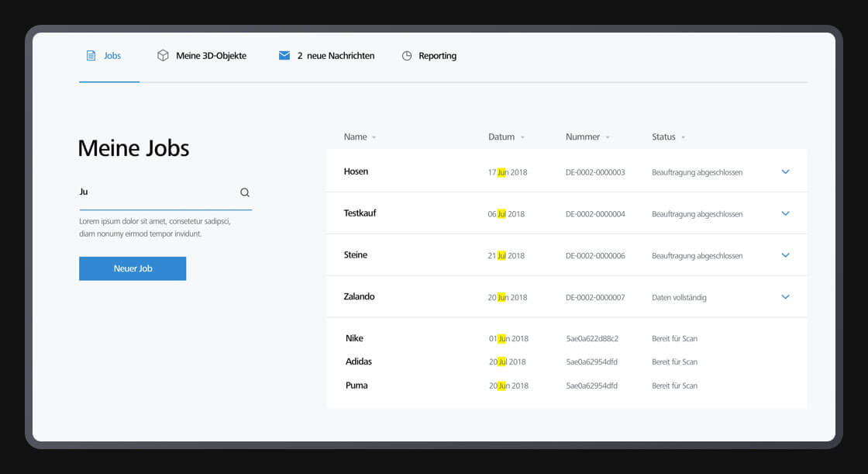Viewport: 868px width, 474px height.
Task: Click the Jobs document icon
Action: point(91,56)
